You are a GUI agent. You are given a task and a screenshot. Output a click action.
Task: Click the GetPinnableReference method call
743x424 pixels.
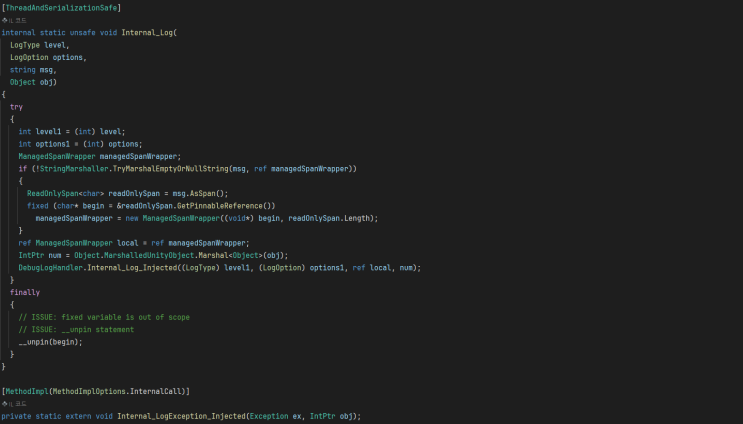pos(219,206)
